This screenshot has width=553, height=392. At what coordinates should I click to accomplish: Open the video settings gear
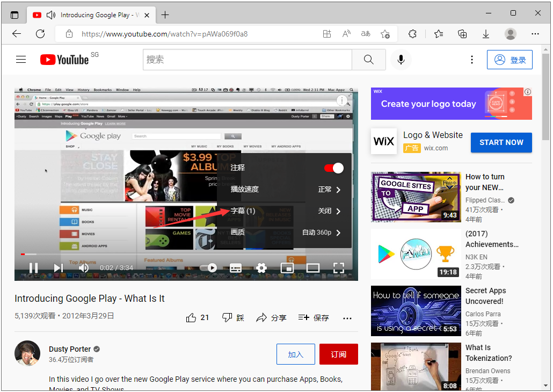pos(261,268)
